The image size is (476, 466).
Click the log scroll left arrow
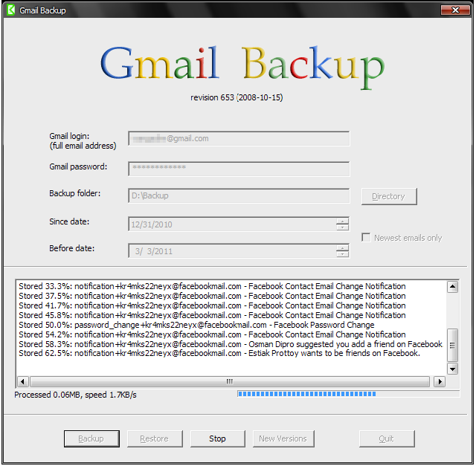pyautogui.click(x=23, y=381)
